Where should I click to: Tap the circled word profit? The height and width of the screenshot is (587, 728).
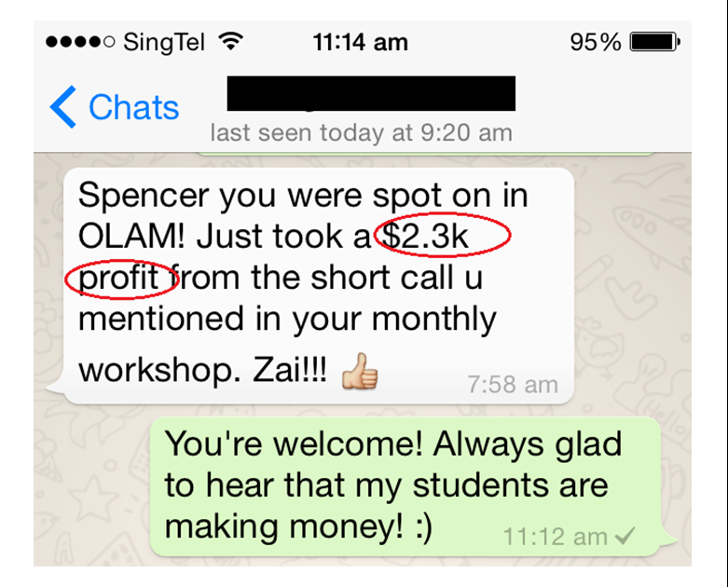tap(118, 279)
